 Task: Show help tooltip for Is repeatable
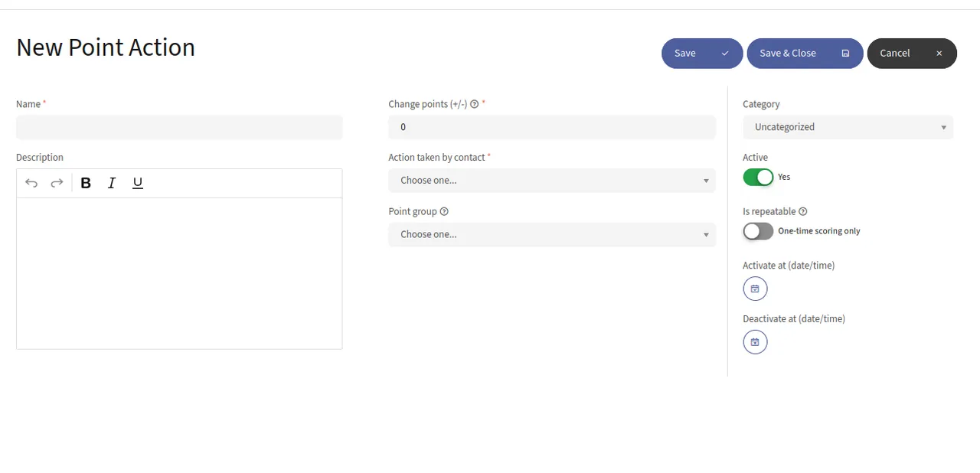802,211
